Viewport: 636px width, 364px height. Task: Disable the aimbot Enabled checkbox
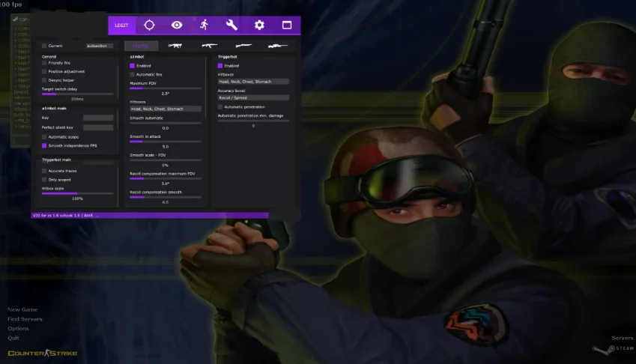coord(133,66)
